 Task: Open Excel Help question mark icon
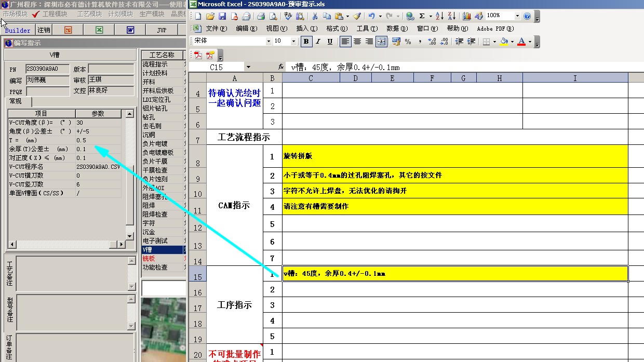(527, 16)
